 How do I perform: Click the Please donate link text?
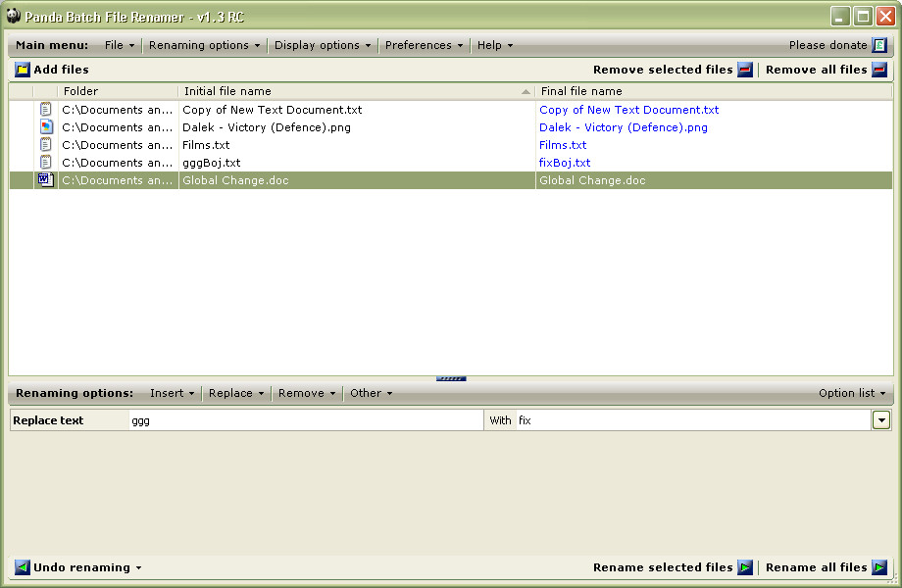coord(827,45)
